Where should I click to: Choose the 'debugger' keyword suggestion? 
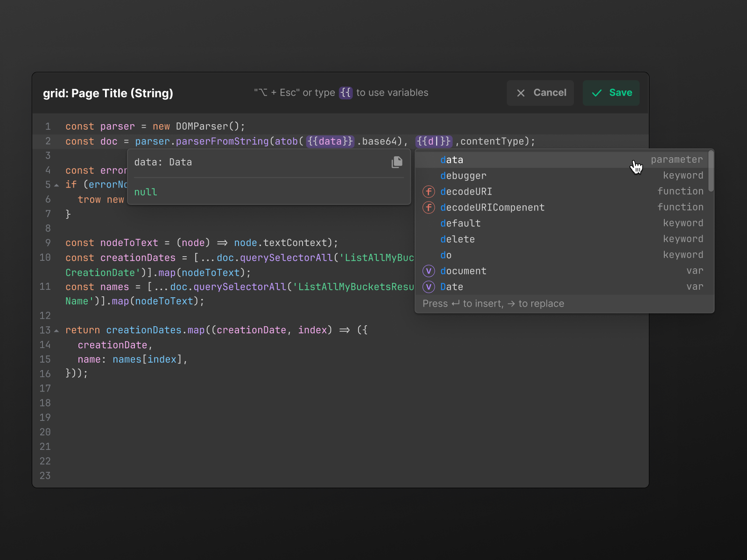pyautogui.click(x=562, y=176)
